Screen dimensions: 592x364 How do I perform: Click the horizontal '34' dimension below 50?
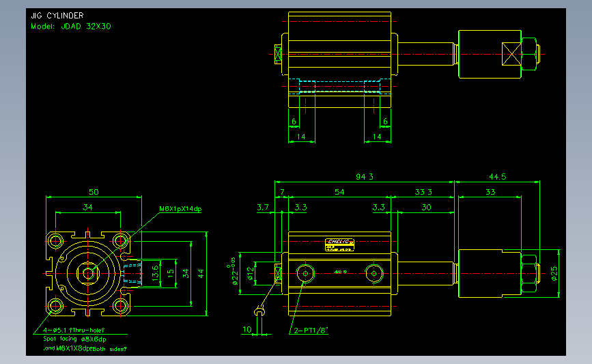pos(87,208)
